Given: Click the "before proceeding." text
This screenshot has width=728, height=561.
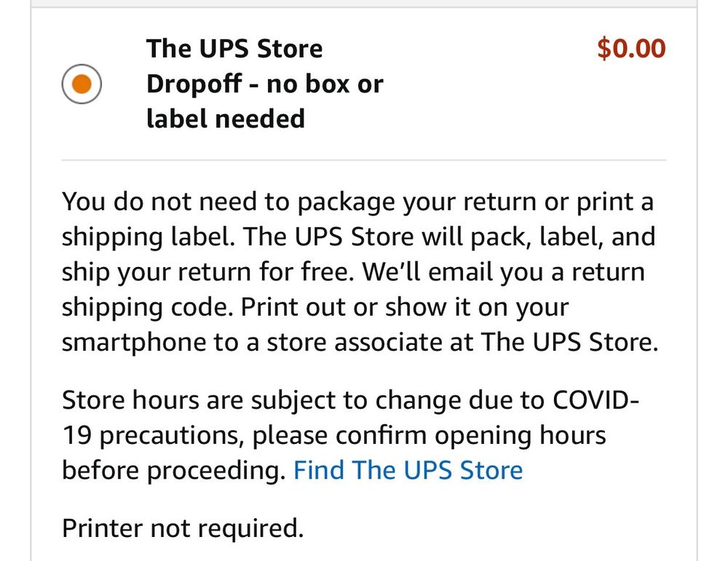Looking at the screenshot, I should pos(173,470).
